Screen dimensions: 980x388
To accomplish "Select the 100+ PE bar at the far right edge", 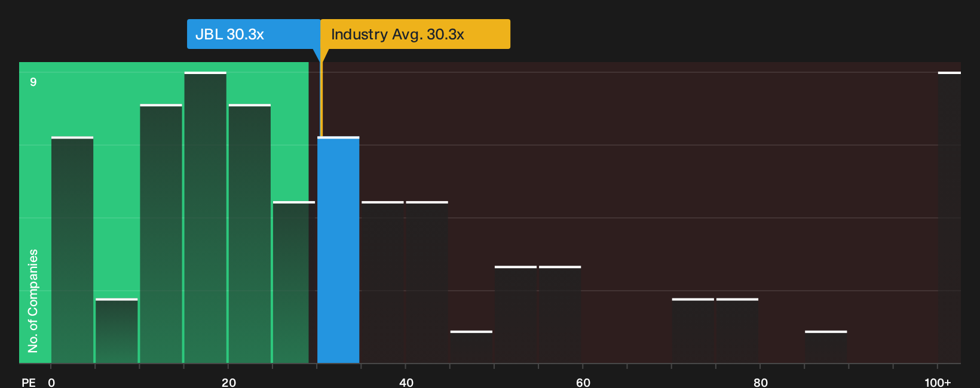I will click(950, 218).
